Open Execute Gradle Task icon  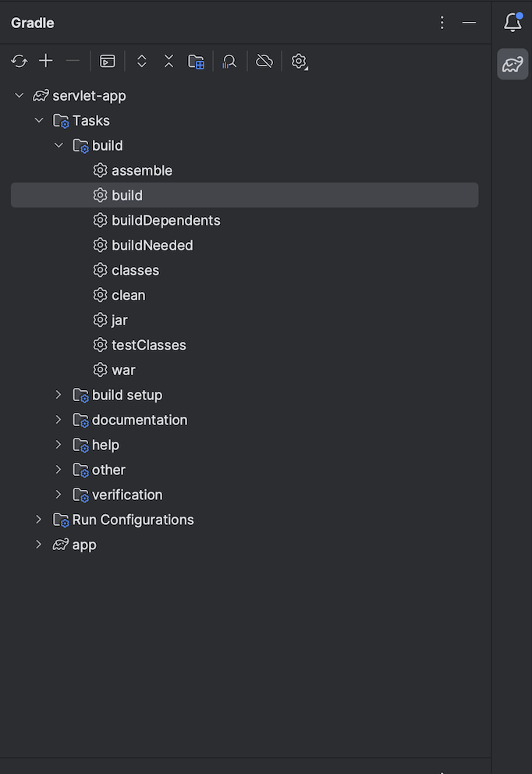coord(108,61)
